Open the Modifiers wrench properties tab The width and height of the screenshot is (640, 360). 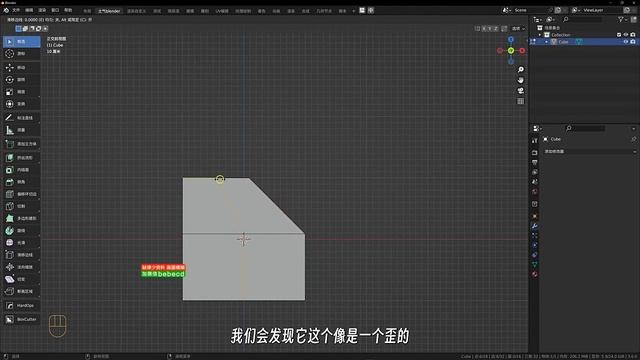(x=535, y=226)
